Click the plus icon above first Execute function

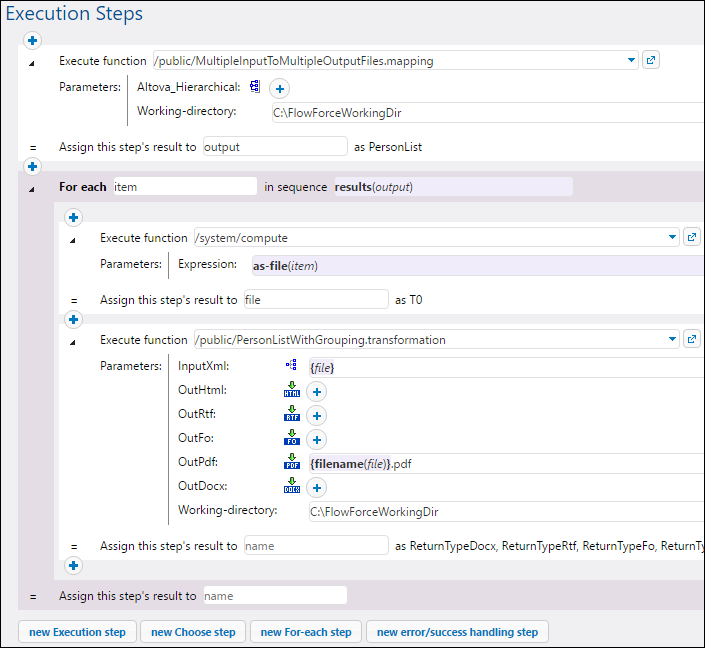click(x=33, y=41)
